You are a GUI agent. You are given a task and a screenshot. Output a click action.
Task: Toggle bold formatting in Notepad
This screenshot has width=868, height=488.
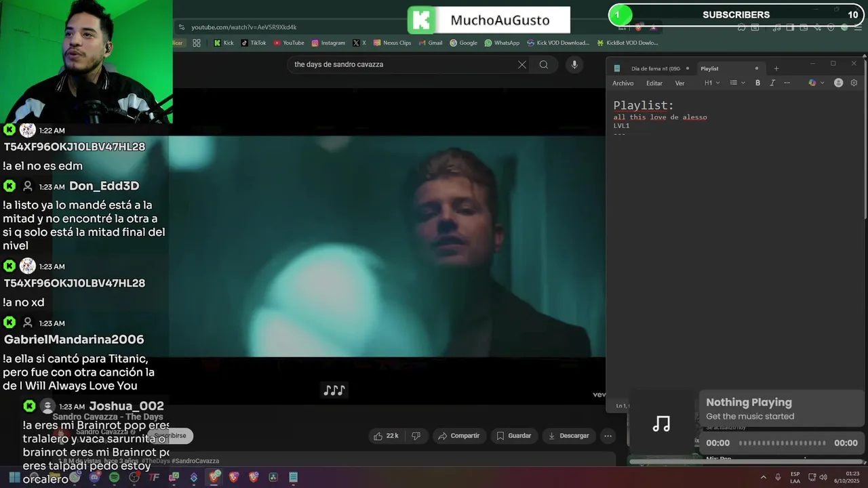click(x=757, y=83)
